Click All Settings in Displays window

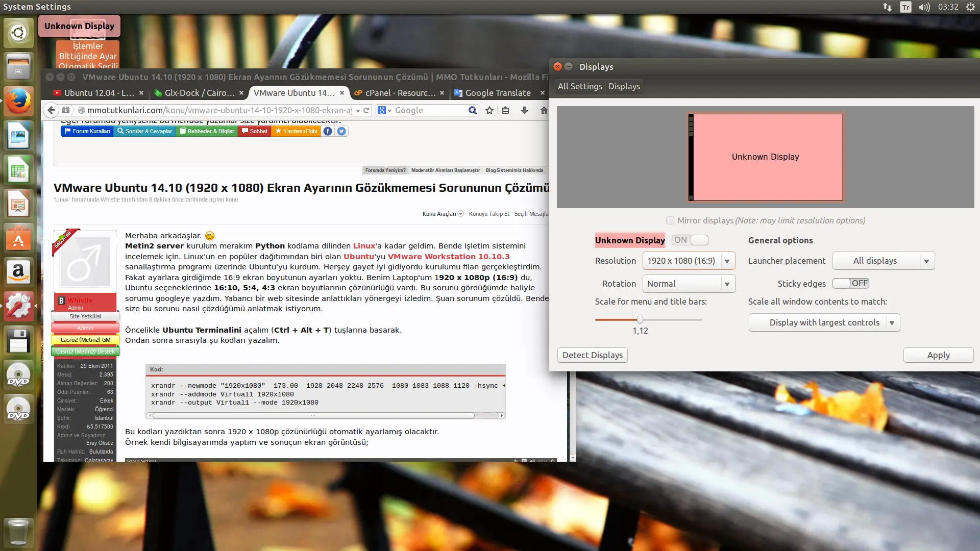[x=579, y=86]
